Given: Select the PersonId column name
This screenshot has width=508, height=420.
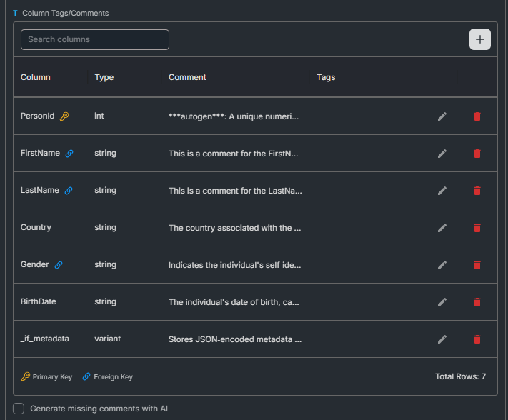Looking at the screenshot, I should 37,116.
